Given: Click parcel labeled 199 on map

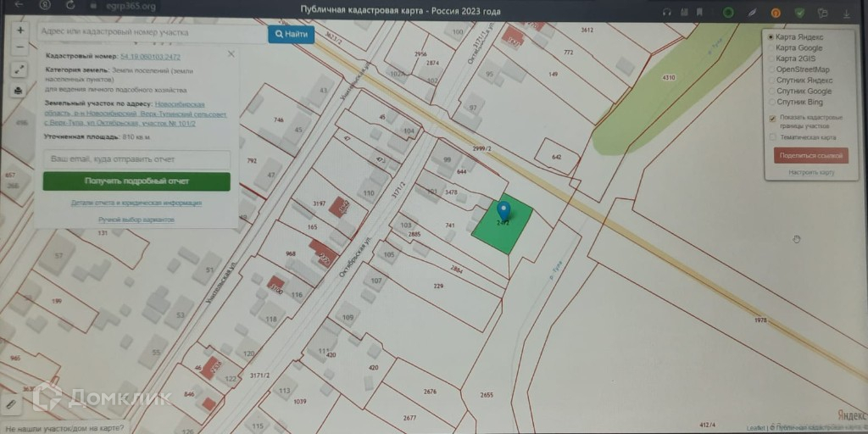Looking at the screenshot, I should (x=57, y=301).
